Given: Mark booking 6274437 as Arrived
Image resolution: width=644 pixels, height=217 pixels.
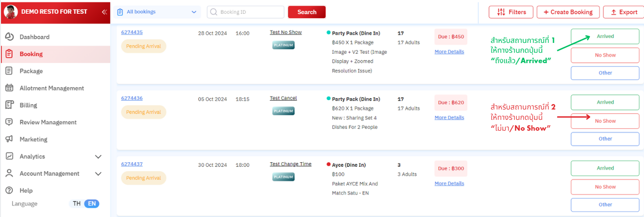Looking at the screenshot, I should [605, 168].
